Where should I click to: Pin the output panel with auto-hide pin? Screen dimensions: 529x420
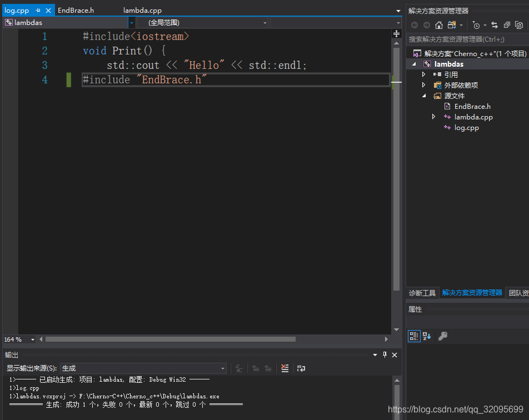[385, 354]
